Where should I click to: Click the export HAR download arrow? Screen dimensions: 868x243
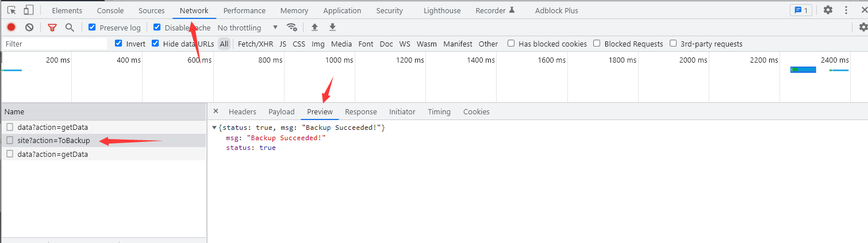[x=332, y=27]
